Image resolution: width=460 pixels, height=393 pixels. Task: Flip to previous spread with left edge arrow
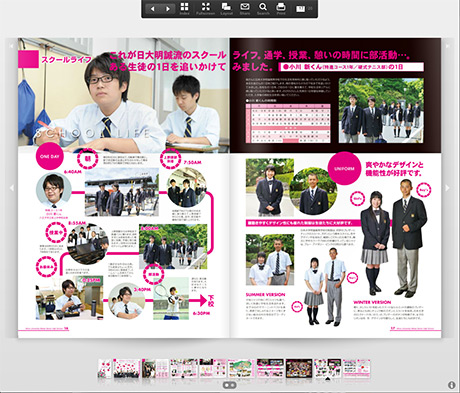[12, 188]
